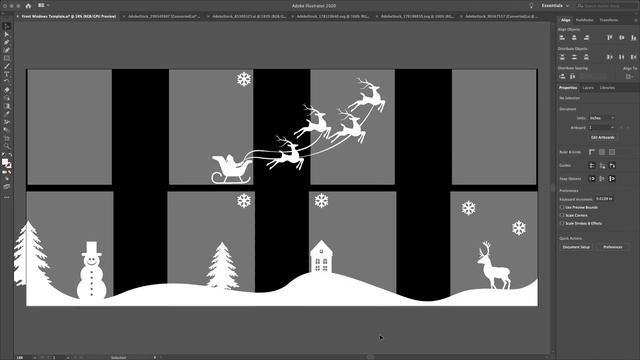This screenshot has width=640, height=360.
Task: Click the Keyboard Increment input field
Action: [x=604, y=199]
